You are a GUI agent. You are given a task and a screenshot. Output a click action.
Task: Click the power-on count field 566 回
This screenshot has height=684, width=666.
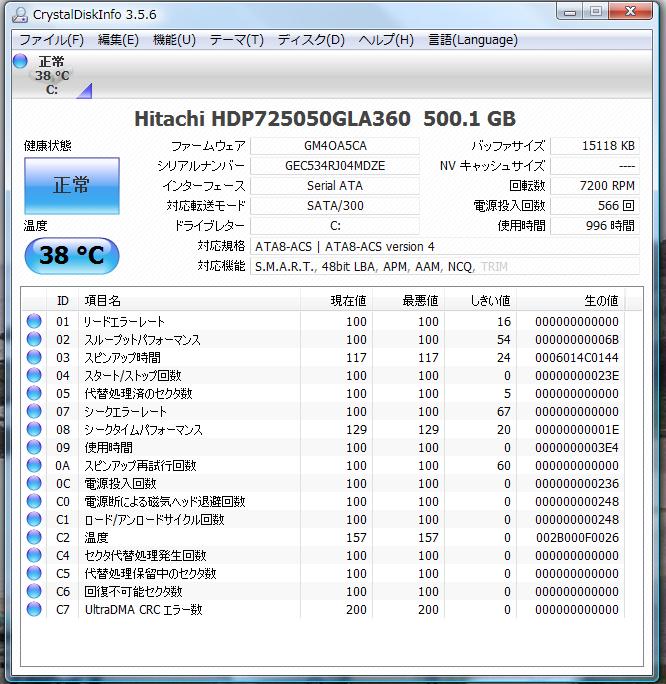coord(595,206)
